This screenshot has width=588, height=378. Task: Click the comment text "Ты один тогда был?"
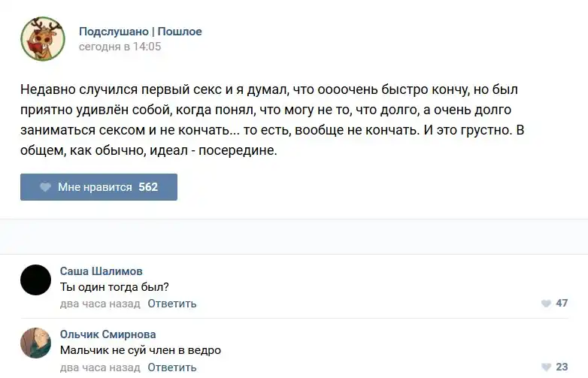click(x=114, y=286)
